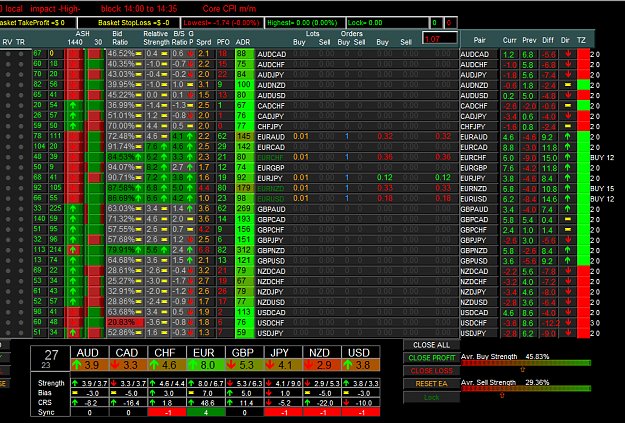Click the EURNZD label in the right Pair column
Screen dimensions: 625x423
tap(474, 188)
